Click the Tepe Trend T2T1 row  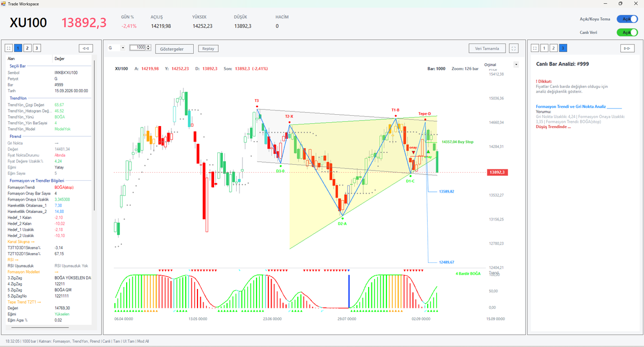pyautogui.click(x=49, y=302)
